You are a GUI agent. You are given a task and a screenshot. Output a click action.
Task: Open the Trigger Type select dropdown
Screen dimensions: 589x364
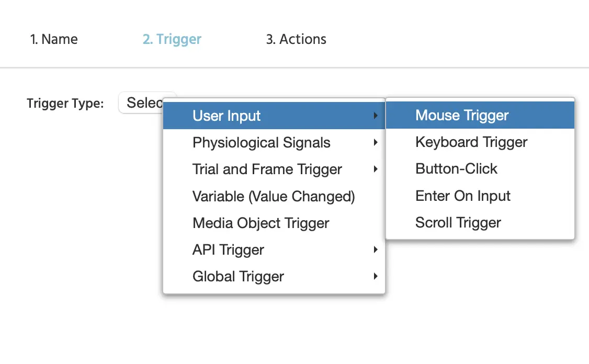141,103
